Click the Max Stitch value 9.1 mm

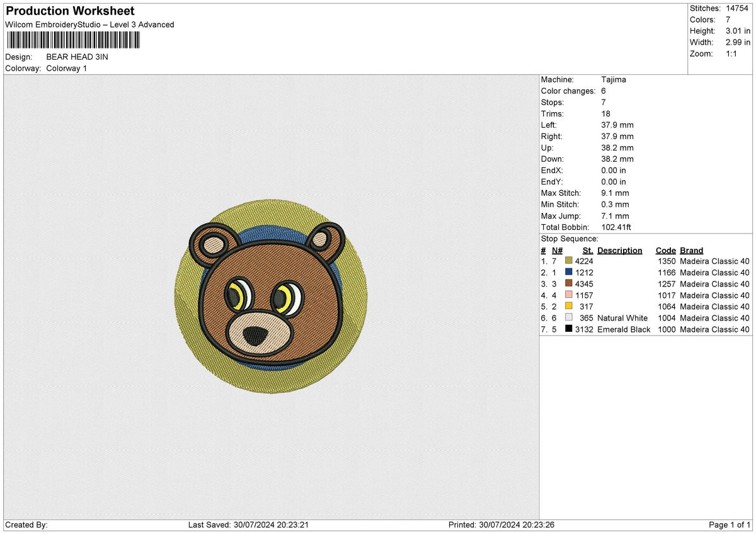(x=615, y=193)
